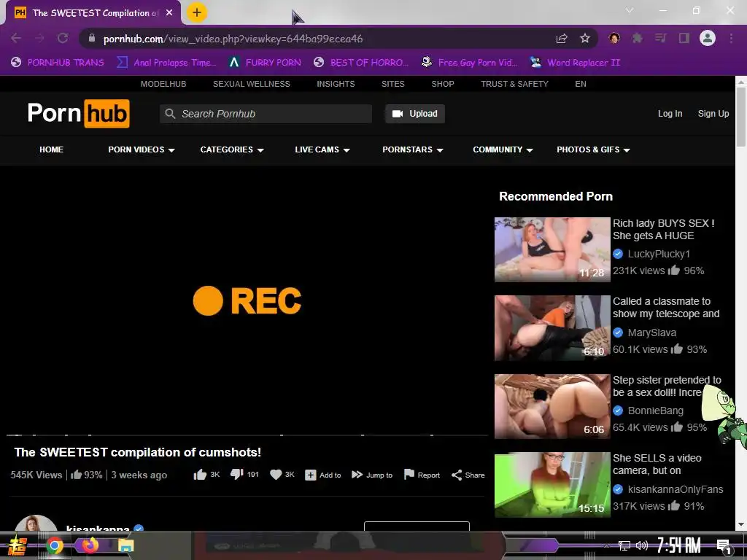Viewport: 747px width, 560px height.
Task: Open the notification center icon
Action: [724, 547]
